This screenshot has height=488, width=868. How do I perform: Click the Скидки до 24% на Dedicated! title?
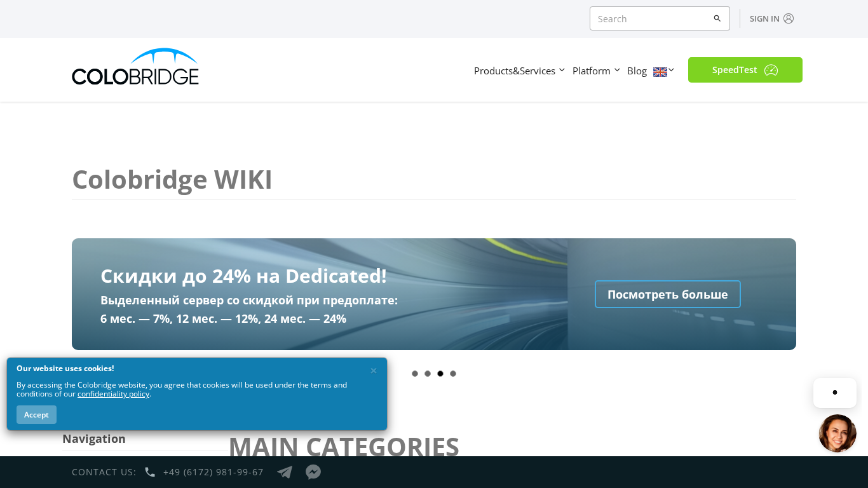pos(243,276)
